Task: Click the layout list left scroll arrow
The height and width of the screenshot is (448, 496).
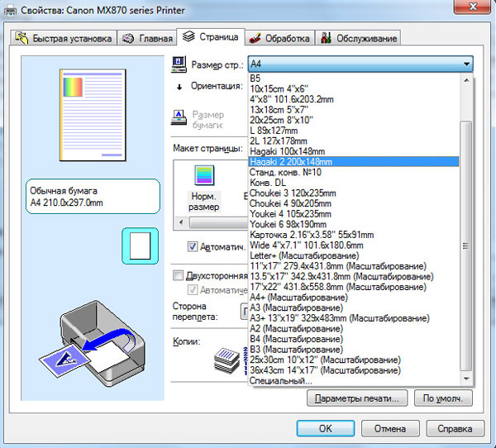Action: tap(181, 222)
